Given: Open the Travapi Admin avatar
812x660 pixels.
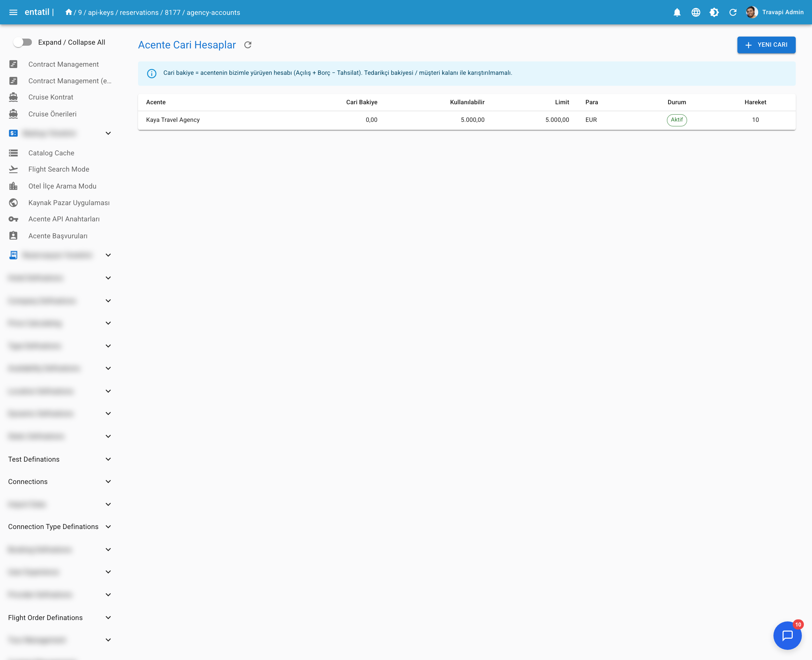Looking at the screenshot, I should [x=751, y=12].
